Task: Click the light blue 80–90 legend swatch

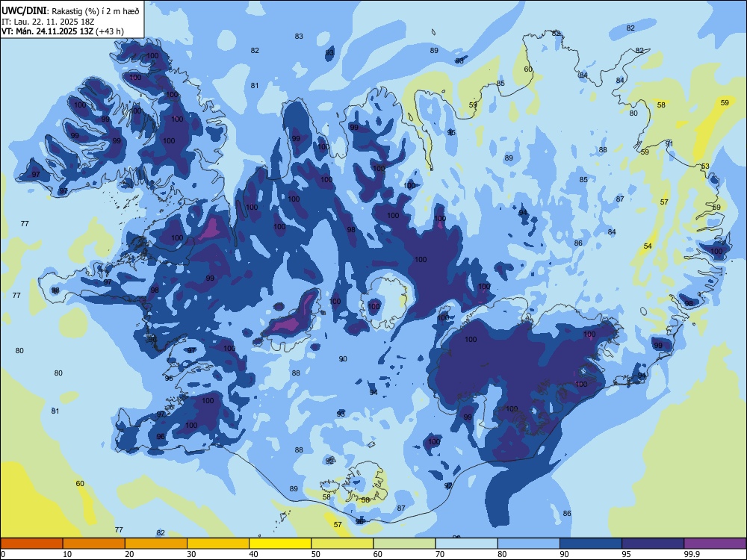Action: [529, 544]
